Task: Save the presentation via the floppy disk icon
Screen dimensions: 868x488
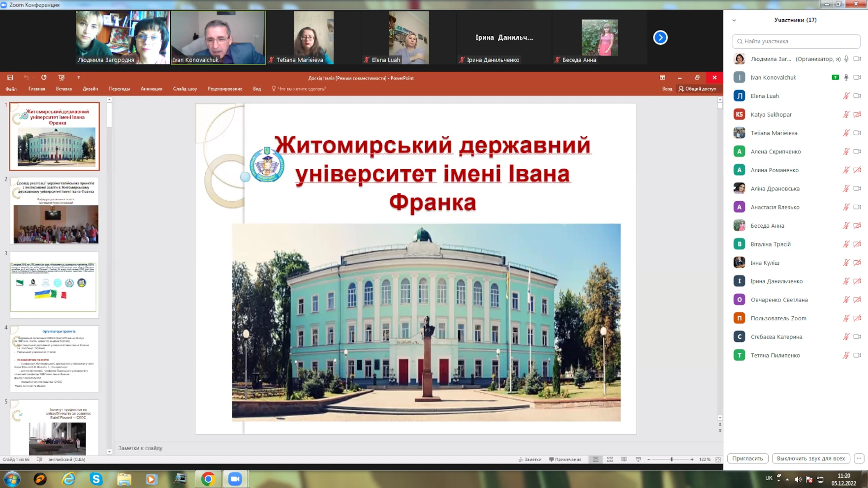Action: (10, 78)
